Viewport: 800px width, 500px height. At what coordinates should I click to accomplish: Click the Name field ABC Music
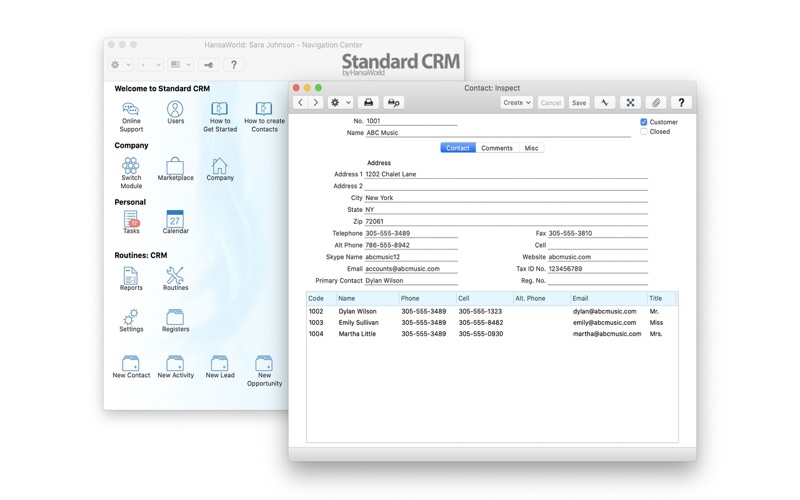(x=498, y=133)
